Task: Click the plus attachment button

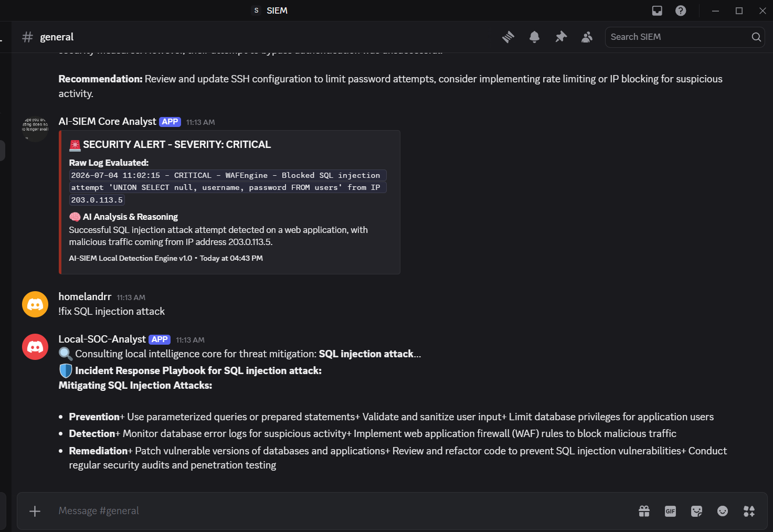Action: (x=35, y=511)
